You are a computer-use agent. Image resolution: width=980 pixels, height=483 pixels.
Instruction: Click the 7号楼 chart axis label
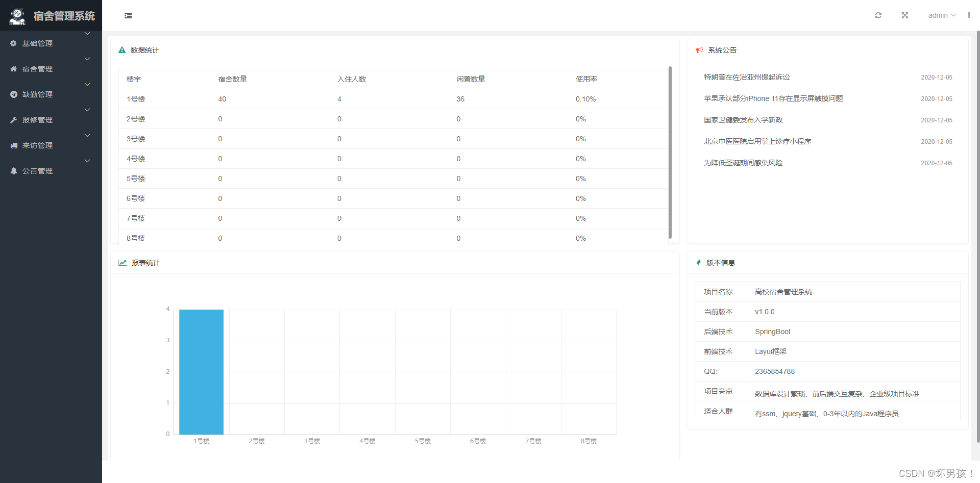pos(533,441)
